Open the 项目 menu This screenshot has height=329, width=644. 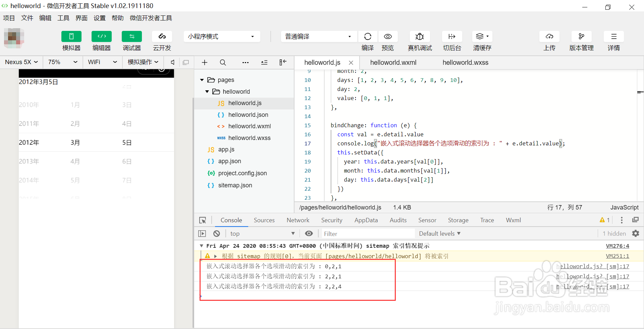[9, 18]
